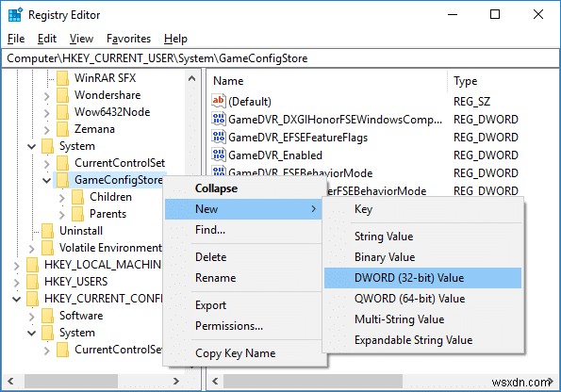Click the Uninstall folder icon

(47, 231)
